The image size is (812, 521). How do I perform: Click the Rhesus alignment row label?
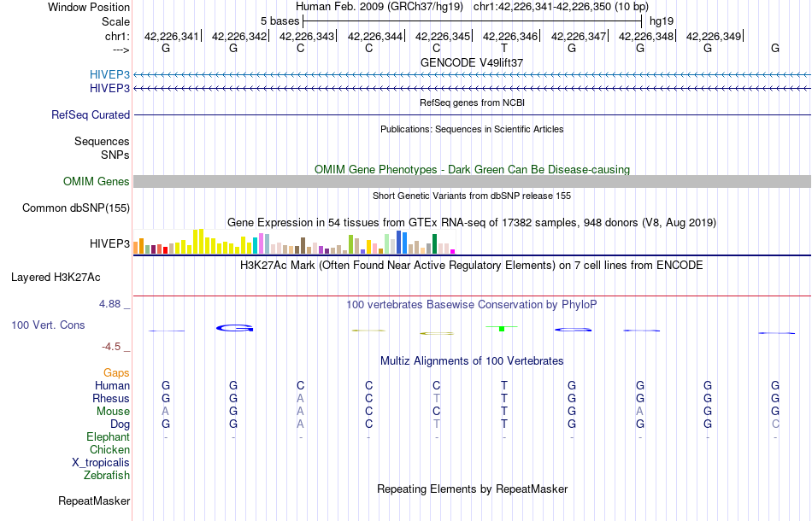tap(111, 398)
